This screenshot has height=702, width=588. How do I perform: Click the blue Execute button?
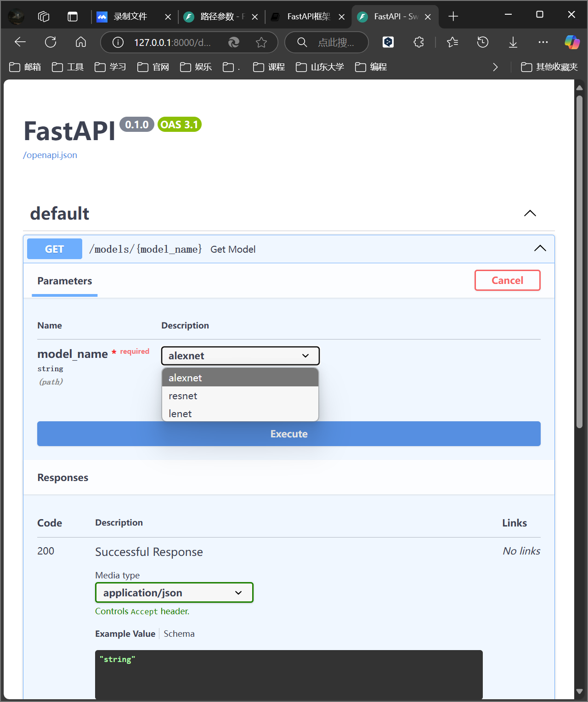click(x=289, y=434)
